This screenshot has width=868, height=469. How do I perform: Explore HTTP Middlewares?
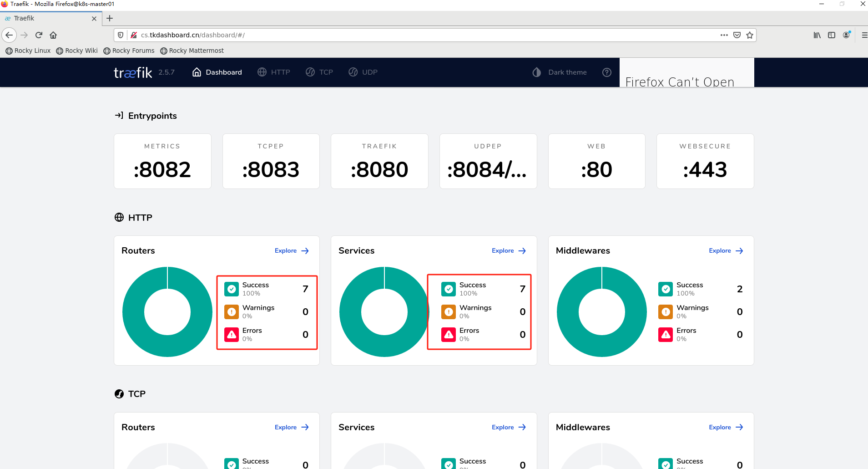[726, 251]
